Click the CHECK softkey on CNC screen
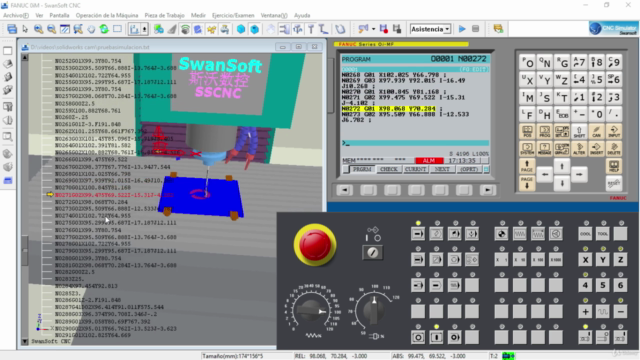The width and height of the screenshot is (640, 360). [389, 169]
